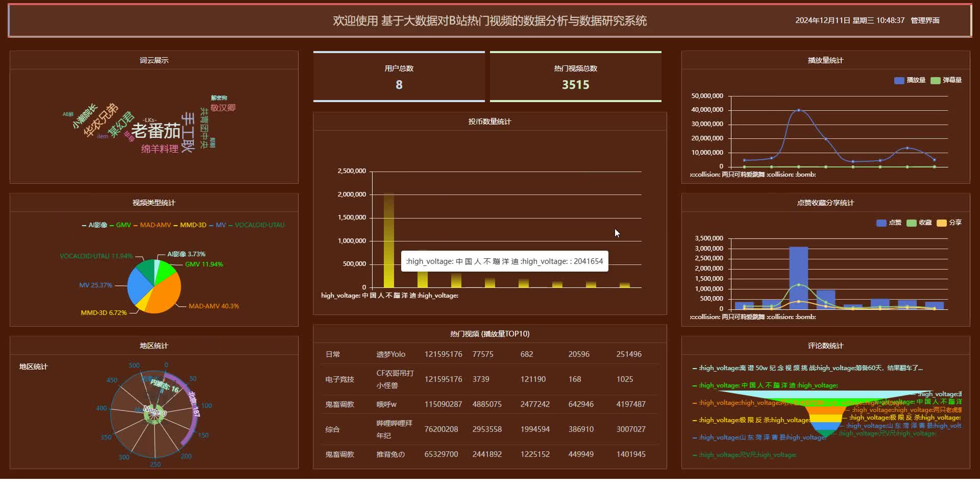Open the 管理界面 link in header
This screenshot has height=486, width=980.
pos(925,20)
